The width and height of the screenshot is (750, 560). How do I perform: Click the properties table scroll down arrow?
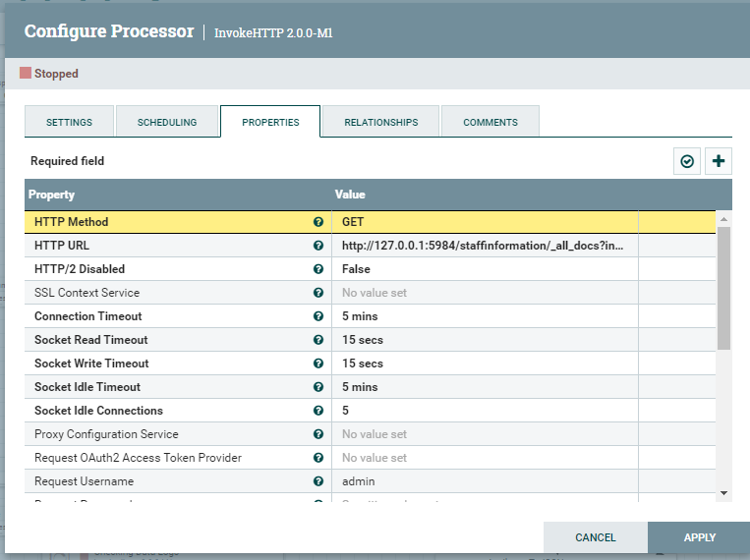click(x=723, y=492)
